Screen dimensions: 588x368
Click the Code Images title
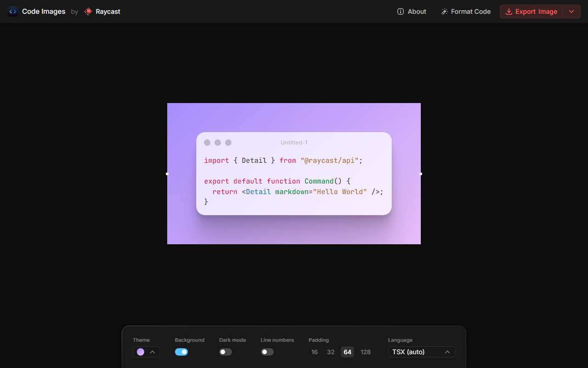44,11
